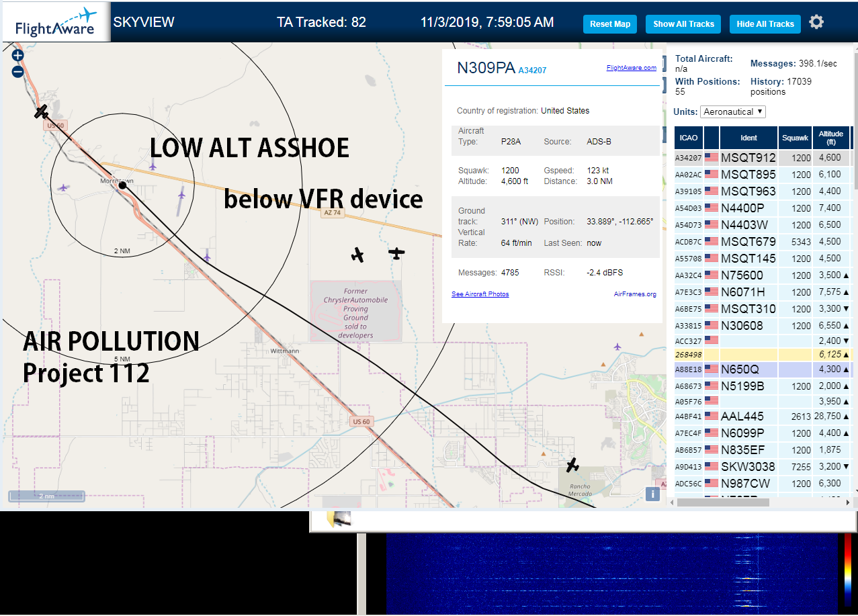
Task: Sort table by Ident column header
Action: (x=749, y=138)
